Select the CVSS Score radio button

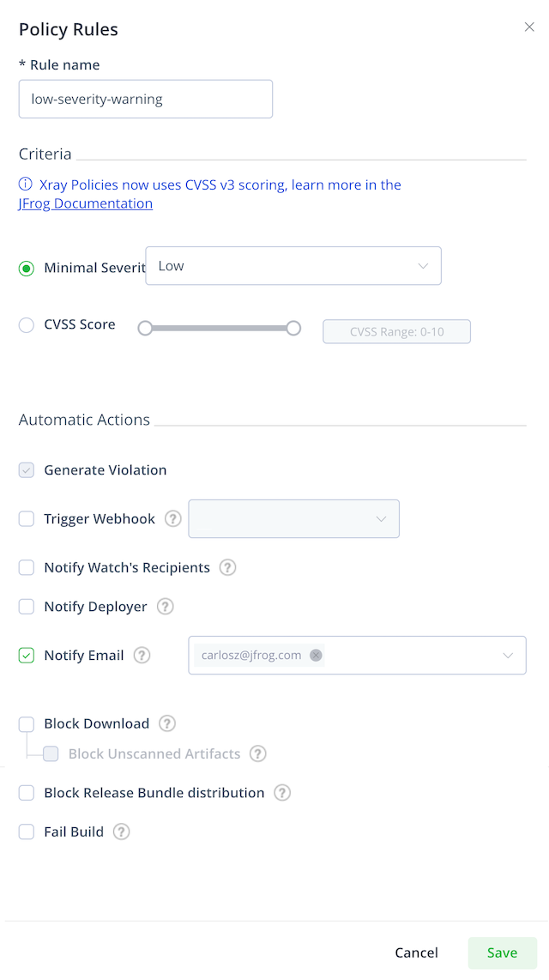click(27, 325)
